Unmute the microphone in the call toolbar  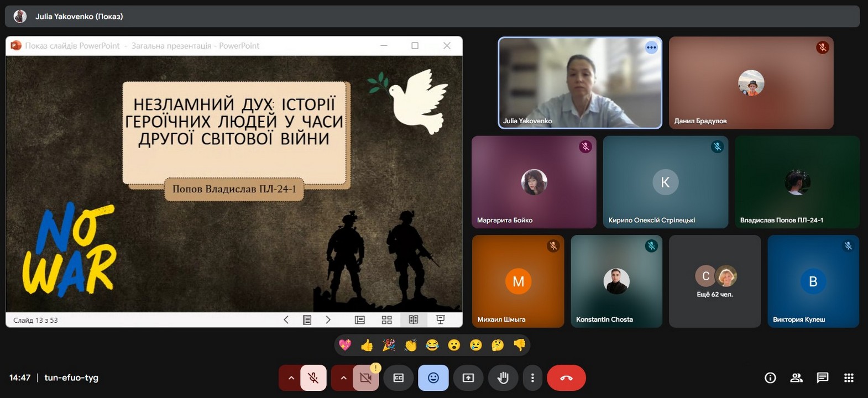tap(313, 378)
